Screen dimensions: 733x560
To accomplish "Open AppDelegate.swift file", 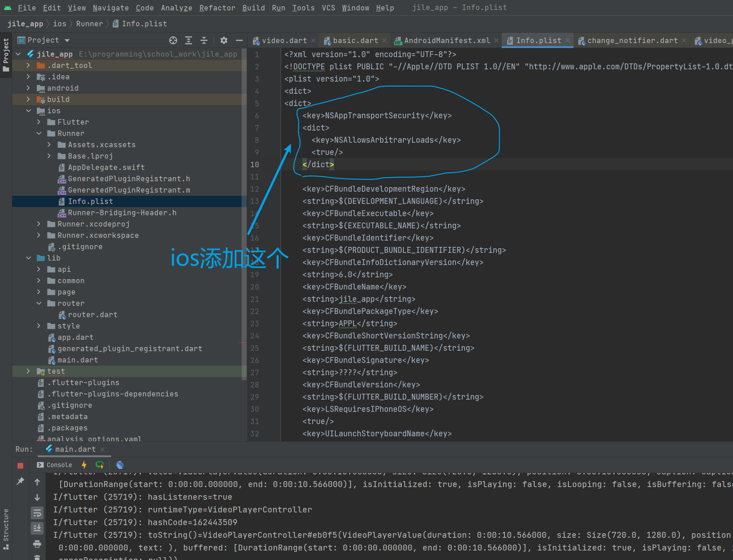I will (106, 167).
